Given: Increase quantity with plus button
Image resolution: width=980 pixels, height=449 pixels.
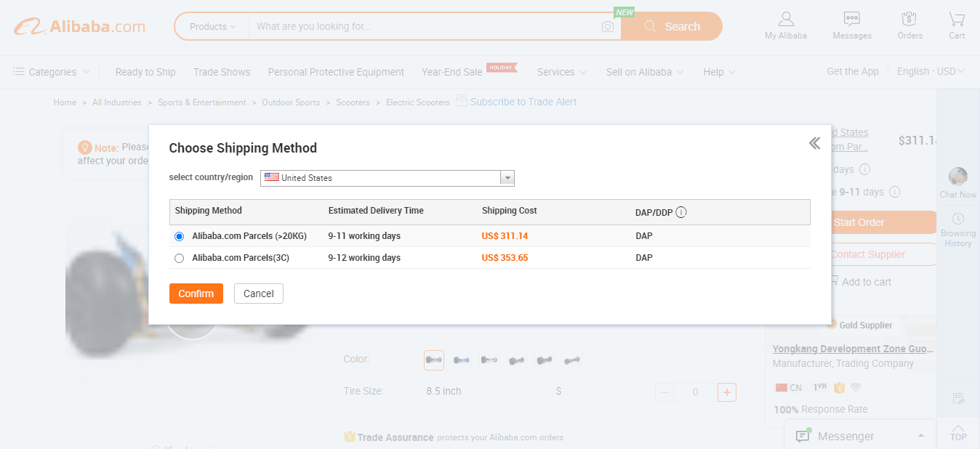Looking at the screenshot, I should click(x=727, y=392).
